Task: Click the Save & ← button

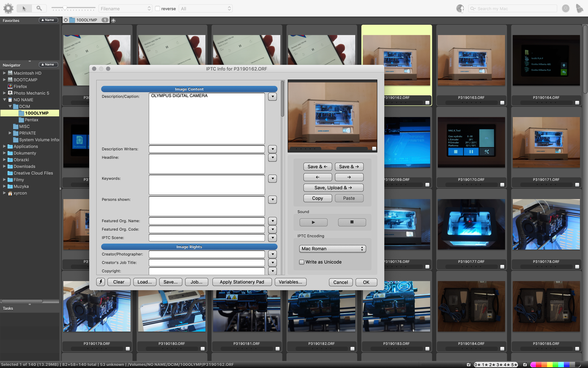Action: click(x=318, y=167)
